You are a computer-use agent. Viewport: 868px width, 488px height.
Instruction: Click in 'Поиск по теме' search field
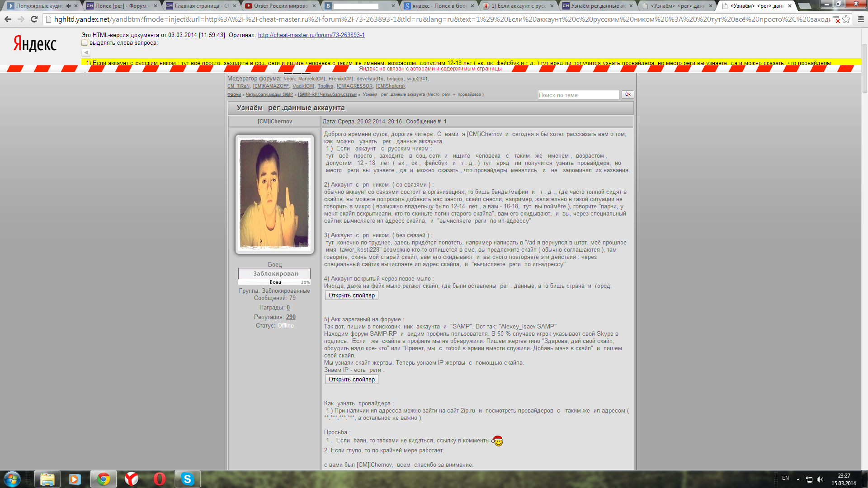coord(578,95)
